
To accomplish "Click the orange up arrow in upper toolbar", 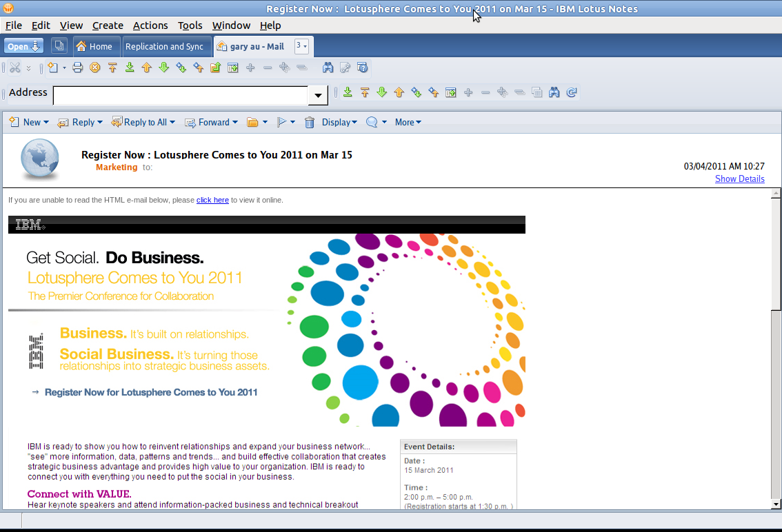I will [x=147, y=68].
